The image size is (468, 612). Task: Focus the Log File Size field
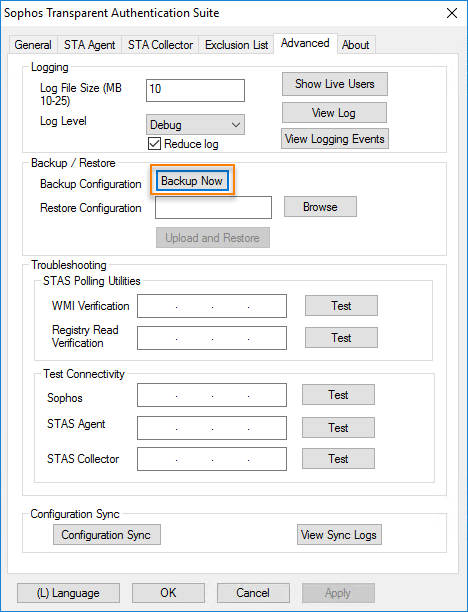195,90
